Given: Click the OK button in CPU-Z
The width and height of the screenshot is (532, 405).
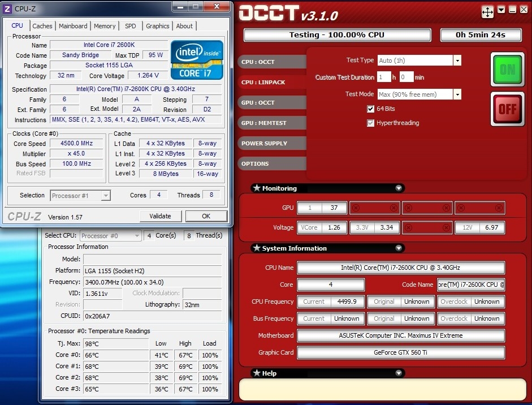Looking at the screenshot, I should coord(206,216).
